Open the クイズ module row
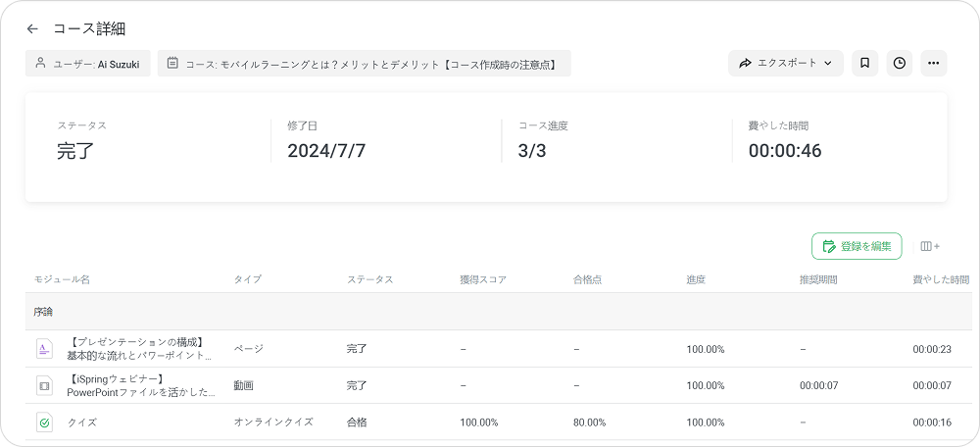The image size is (980, 447). (x=82, y=422)
